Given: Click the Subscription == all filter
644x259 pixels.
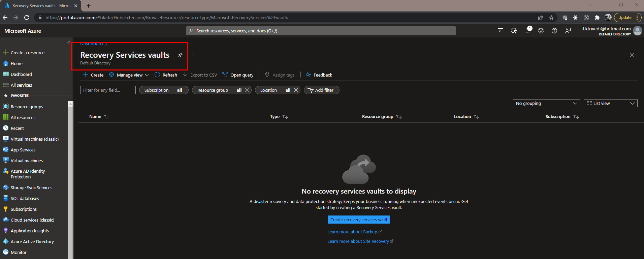Looking at the screenshot, I should [x=163, y=90].
